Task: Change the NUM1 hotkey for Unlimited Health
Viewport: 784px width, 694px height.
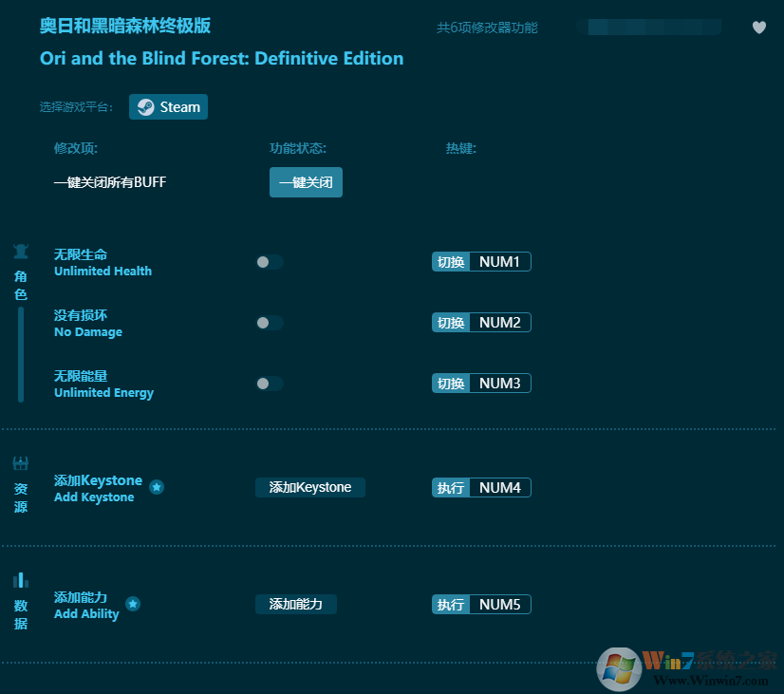Action: 499,262
